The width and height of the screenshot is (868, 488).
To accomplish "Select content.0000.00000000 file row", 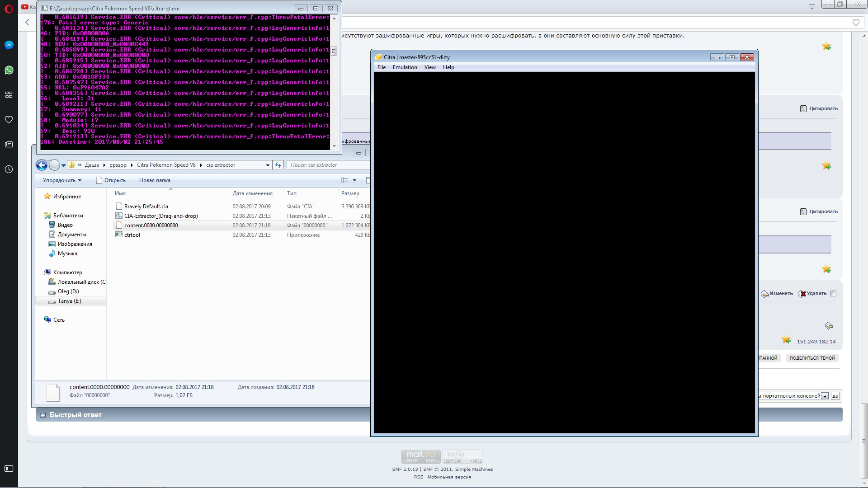I will point(242,225).
